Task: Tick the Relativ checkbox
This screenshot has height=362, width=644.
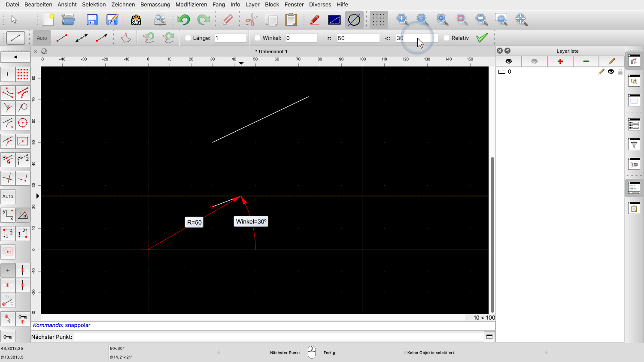Action: click(447, 38)
